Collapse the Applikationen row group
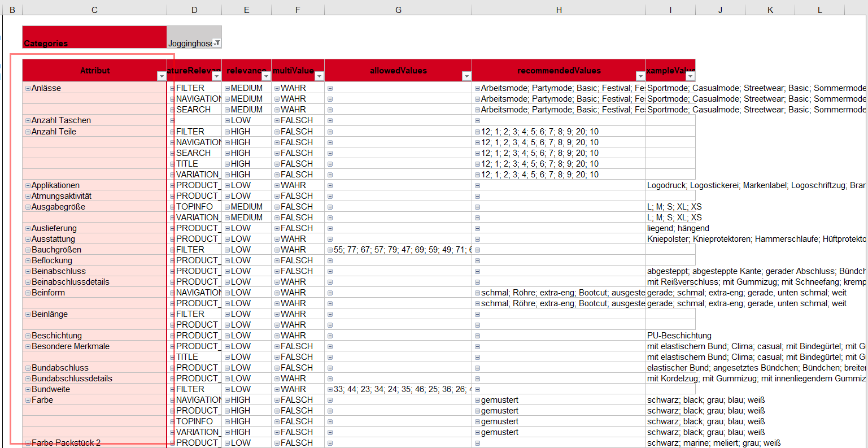 tap(28, 186)
